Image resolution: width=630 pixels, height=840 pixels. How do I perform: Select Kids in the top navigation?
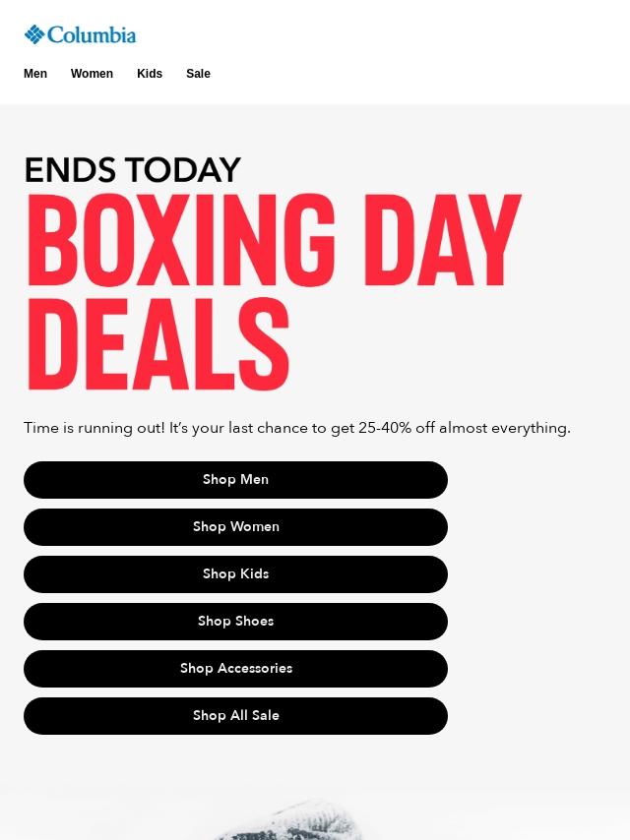(x=150, y=74)
